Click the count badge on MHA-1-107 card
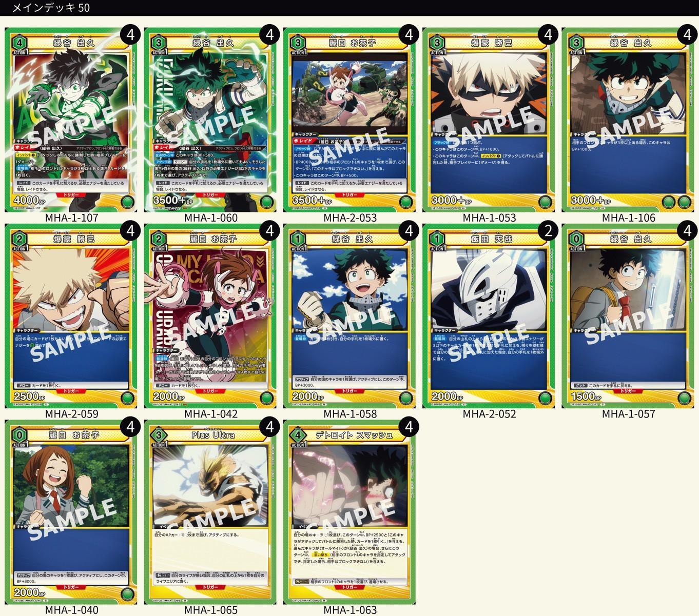 (x=130, y=34)
